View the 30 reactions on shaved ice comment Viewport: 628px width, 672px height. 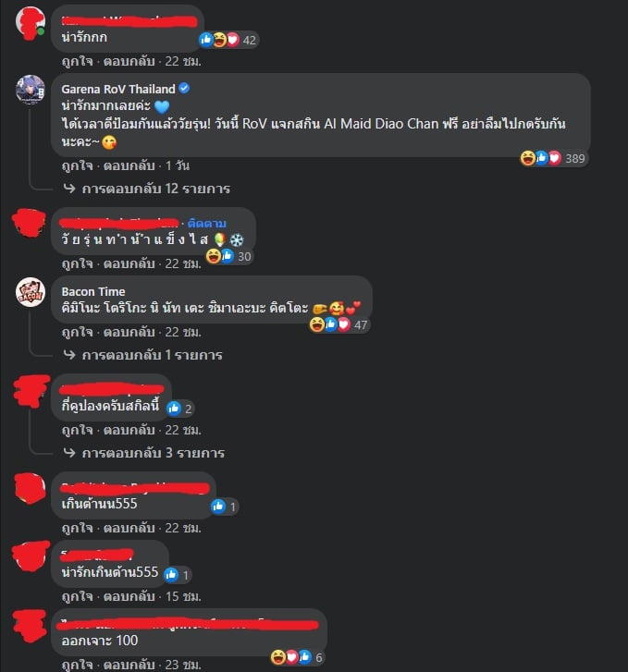228,256
